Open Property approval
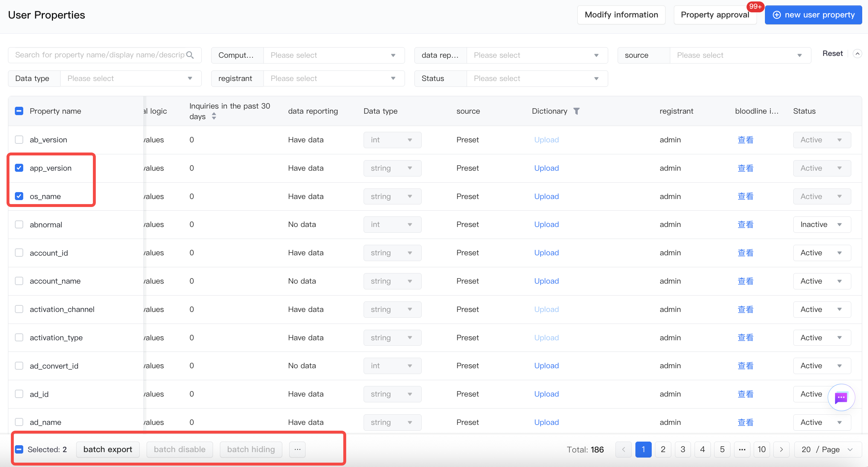 715,15
